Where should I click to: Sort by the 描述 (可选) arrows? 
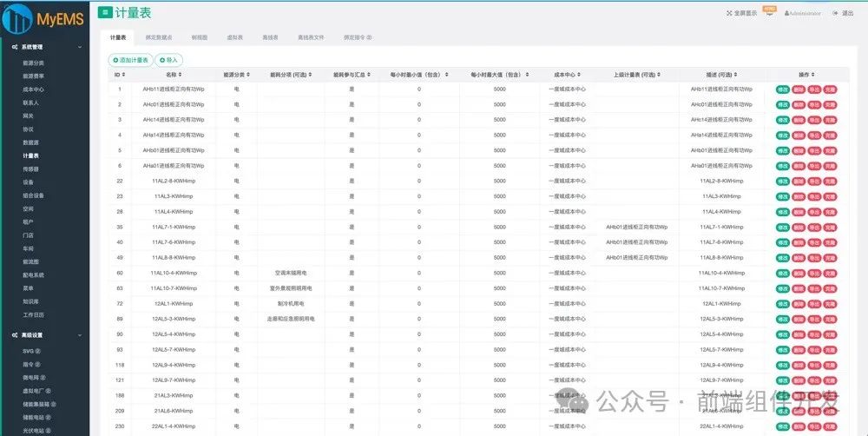click(x=735, y=74)
